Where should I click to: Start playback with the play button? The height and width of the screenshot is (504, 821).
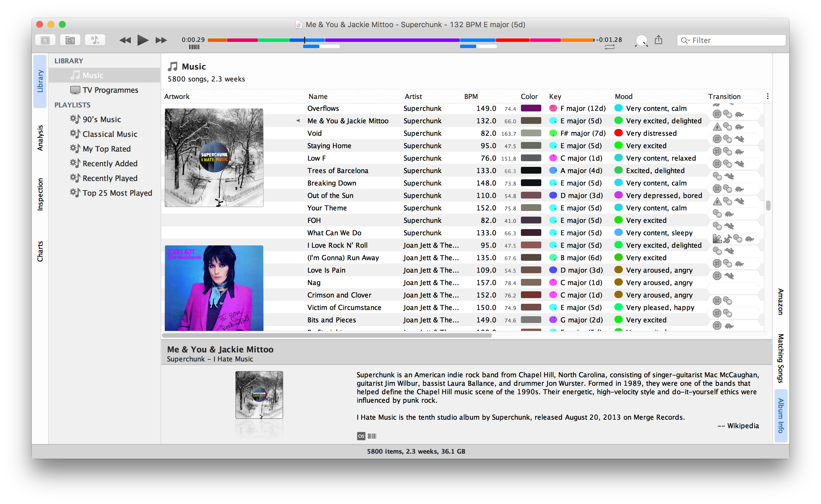[x=143, y=40]
